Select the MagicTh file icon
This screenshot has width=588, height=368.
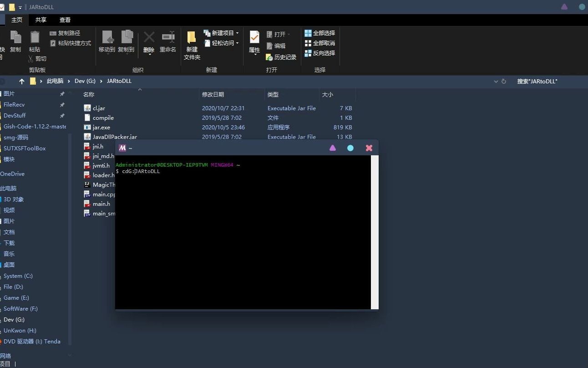88,185
